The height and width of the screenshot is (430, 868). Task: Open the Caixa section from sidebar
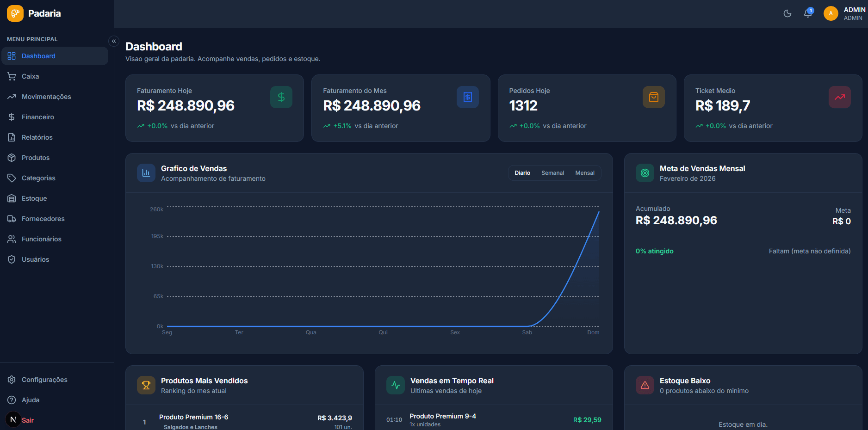coord(31,76)
